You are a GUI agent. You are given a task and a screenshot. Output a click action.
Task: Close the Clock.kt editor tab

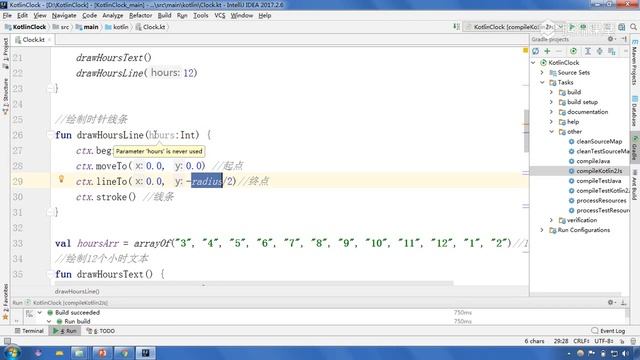49,40
